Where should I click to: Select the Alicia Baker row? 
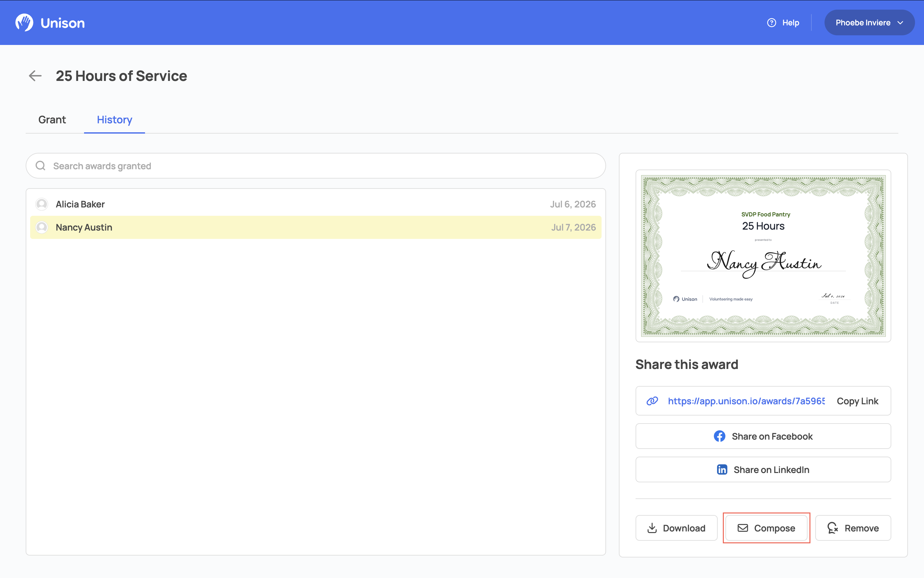(316, 204)
